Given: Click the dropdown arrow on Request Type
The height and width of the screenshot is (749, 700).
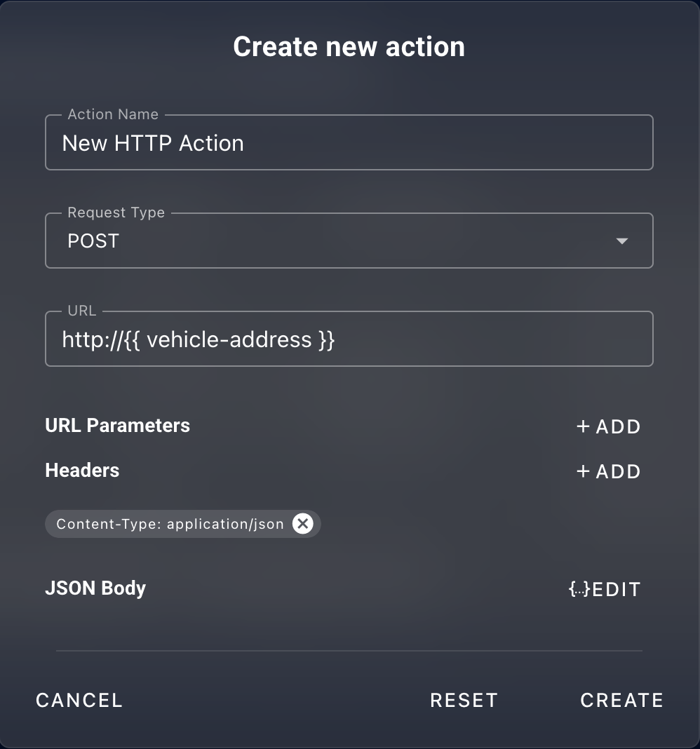Looking at the screenshot, I should [x=621, y=241].
